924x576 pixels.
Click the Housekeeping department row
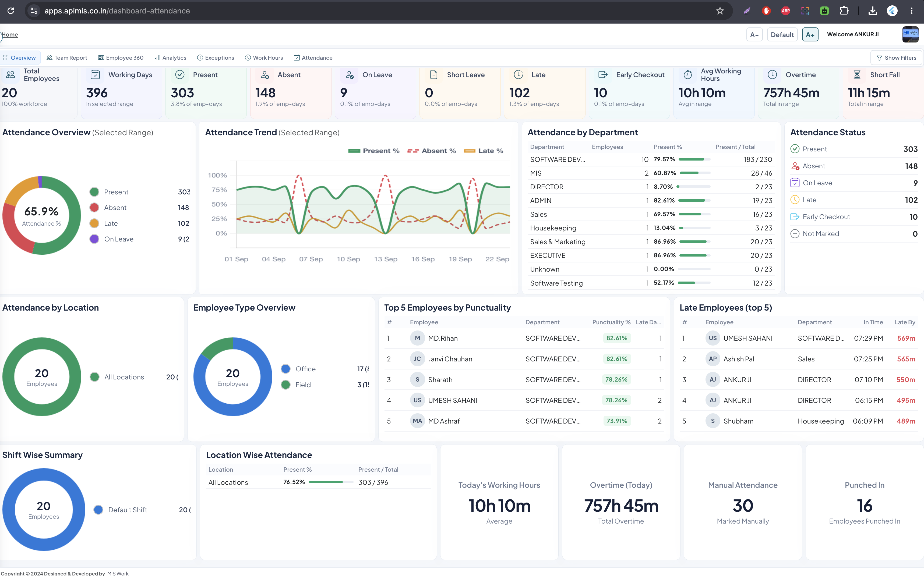pos(651,228)
